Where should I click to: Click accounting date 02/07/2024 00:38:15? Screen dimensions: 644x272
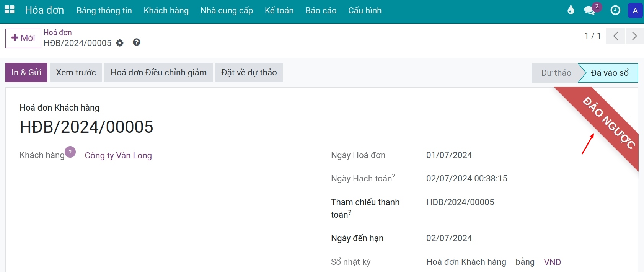(466, 178)
